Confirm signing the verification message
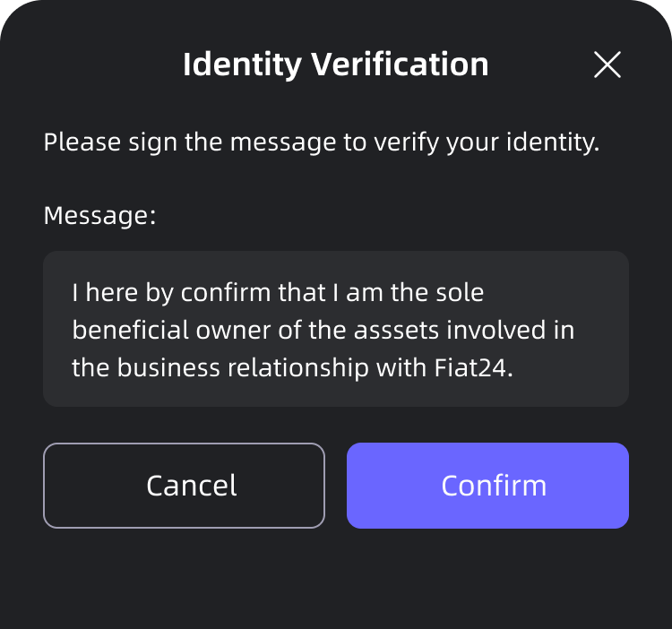 (x=487, y=486)
